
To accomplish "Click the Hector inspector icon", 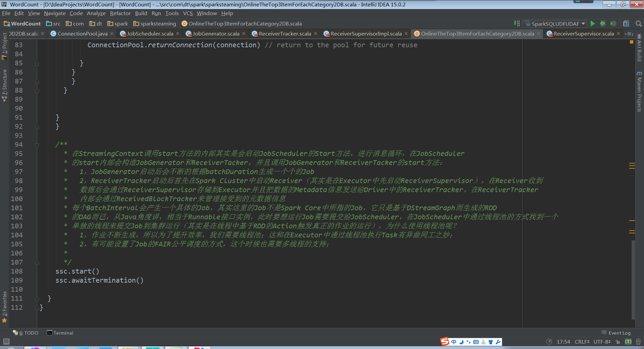I will coord(638,342).
